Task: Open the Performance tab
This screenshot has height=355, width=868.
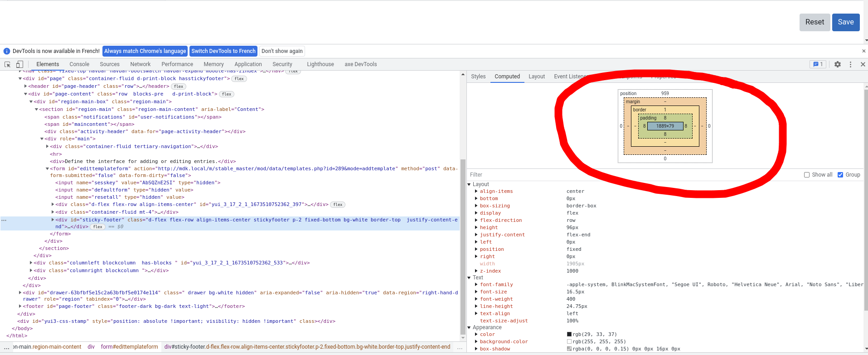Action: (177, 64)
